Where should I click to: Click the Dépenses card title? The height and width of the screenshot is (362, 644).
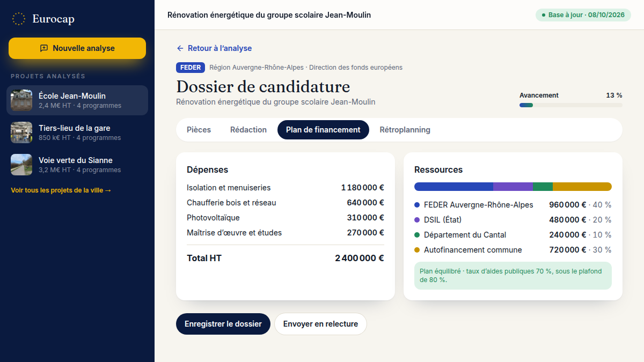[207, 169]
